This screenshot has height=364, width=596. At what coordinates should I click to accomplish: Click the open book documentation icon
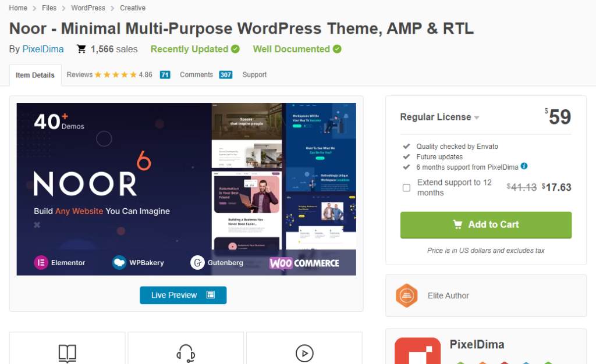68,354
